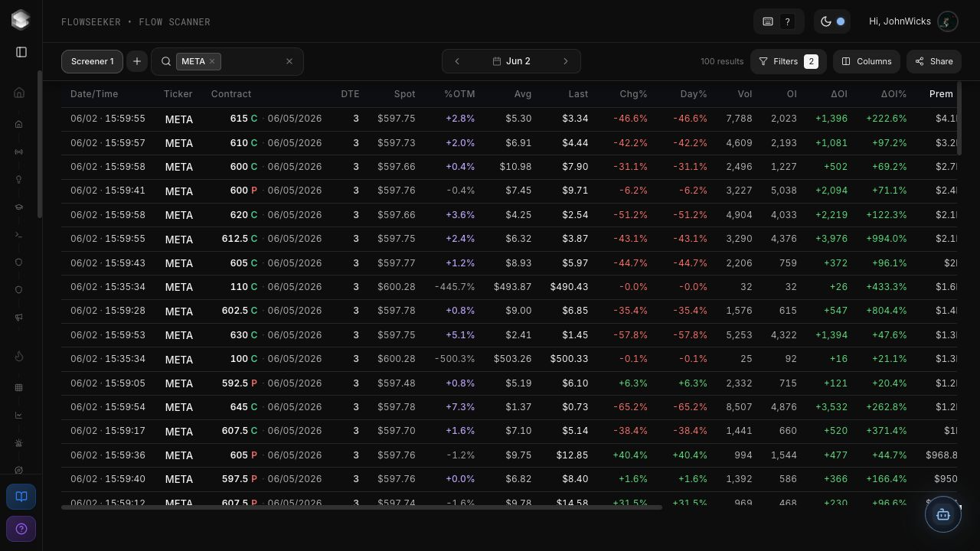Open the book documentation button
The image size is (980, 551).
21,497
